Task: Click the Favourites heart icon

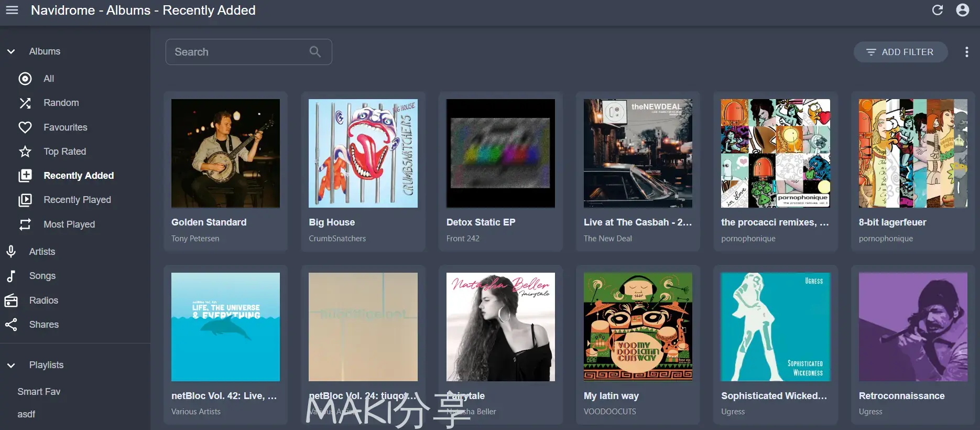Action: (x=25, y=127)
